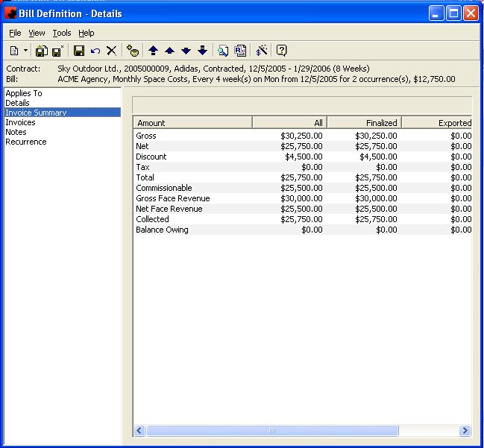The image size is (484, 448).
Task: Open the Recurrence section
Action: (25, 142)
